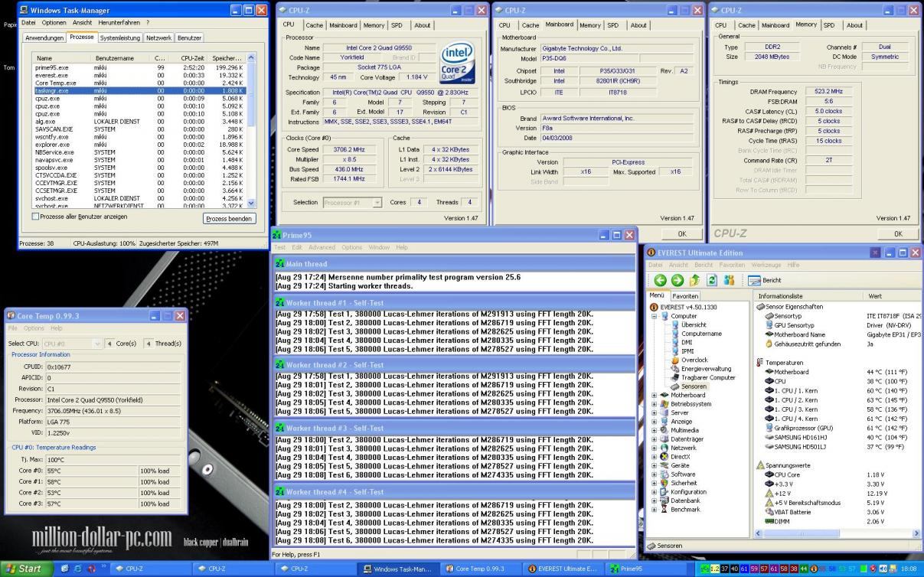Click Informationsliste column header in EVEREST
This screenshot has height=577, width=924.
pos(808,295)
